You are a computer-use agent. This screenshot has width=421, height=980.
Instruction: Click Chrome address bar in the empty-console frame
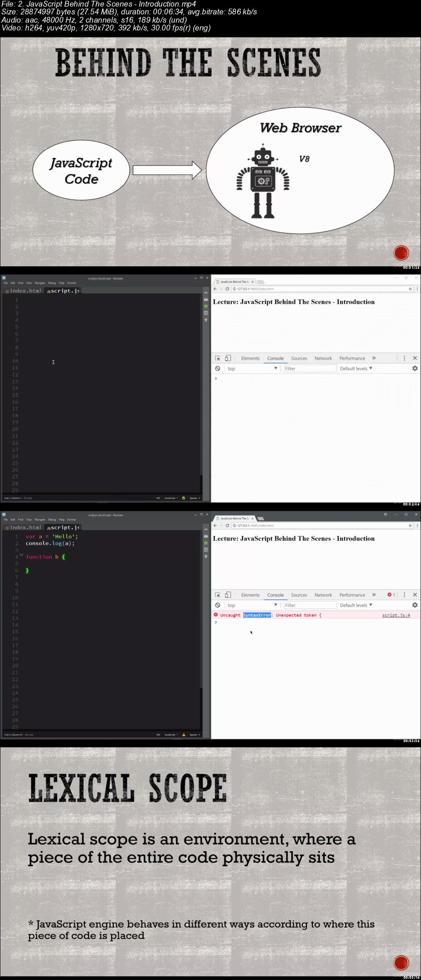[x=322, y=289]
